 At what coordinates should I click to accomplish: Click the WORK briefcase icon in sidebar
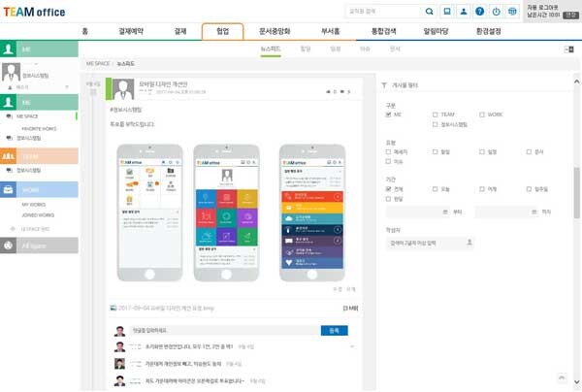(x=9, y=189)
